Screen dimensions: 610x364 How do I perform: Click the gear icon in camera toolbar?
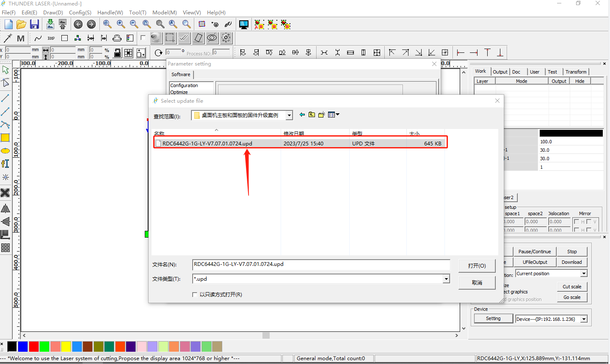(226, 38)
